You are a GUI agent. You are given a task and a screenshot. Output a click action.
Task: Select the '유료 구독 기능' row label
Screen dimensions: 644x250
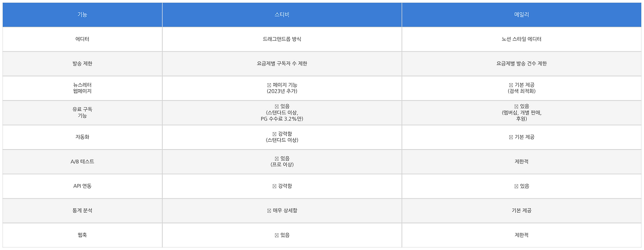(x=83, y=113)
